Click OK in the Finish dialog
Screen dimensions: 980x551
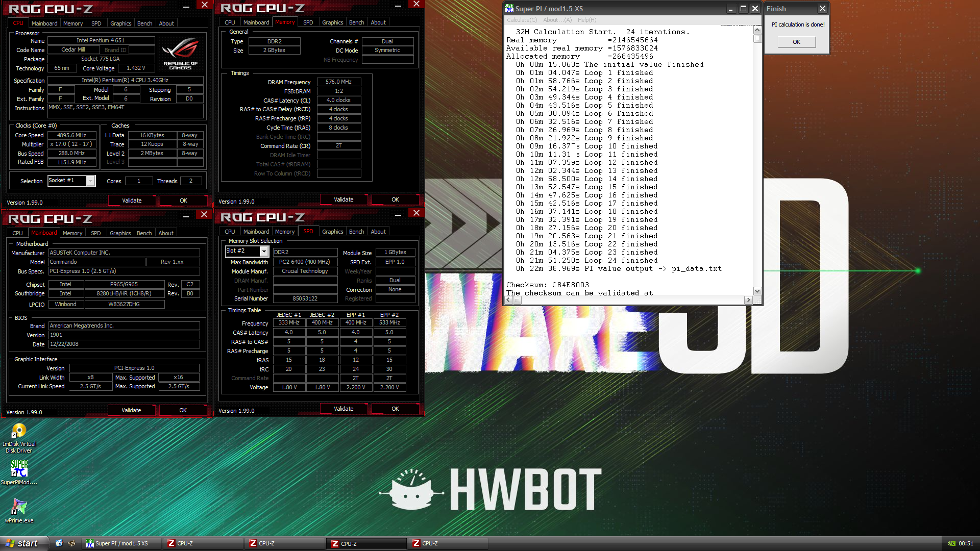pyautogui.click(x=797, y=42)
